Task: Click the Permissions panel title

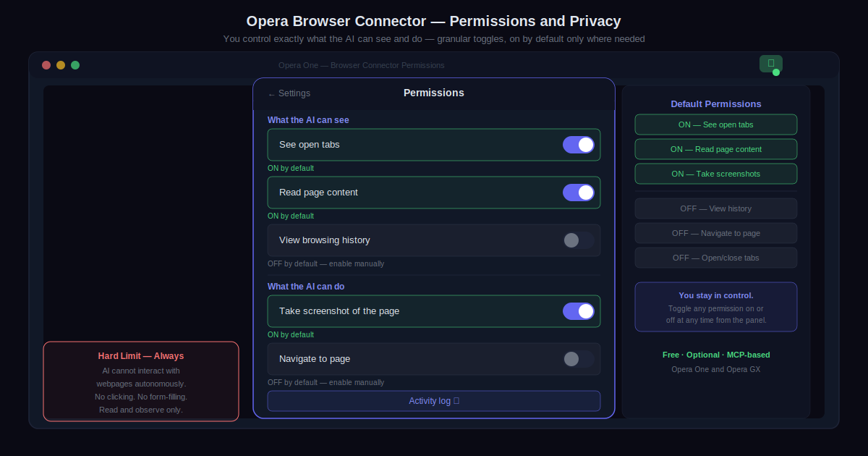Action: 434,93
